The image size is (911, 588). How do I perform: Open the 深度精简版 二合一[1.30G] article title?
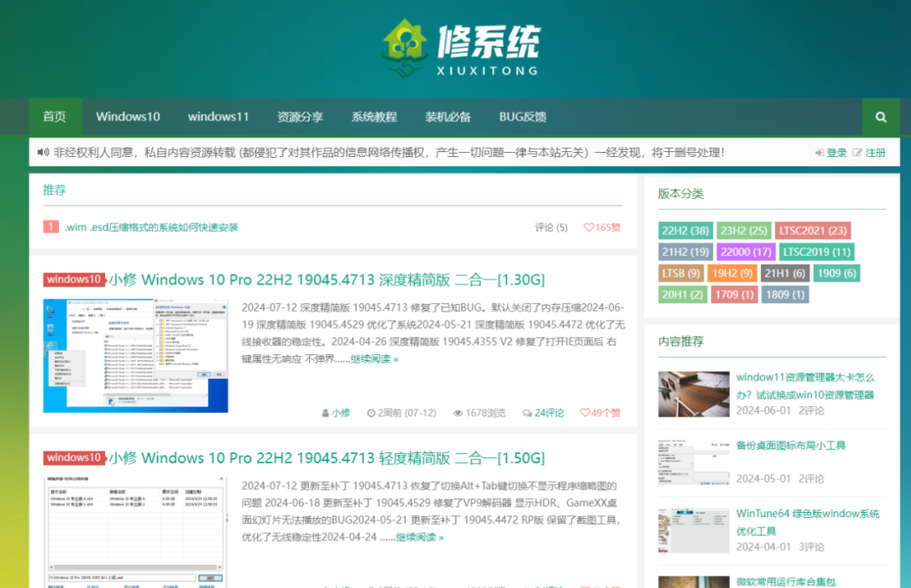[x=327, y=280]
